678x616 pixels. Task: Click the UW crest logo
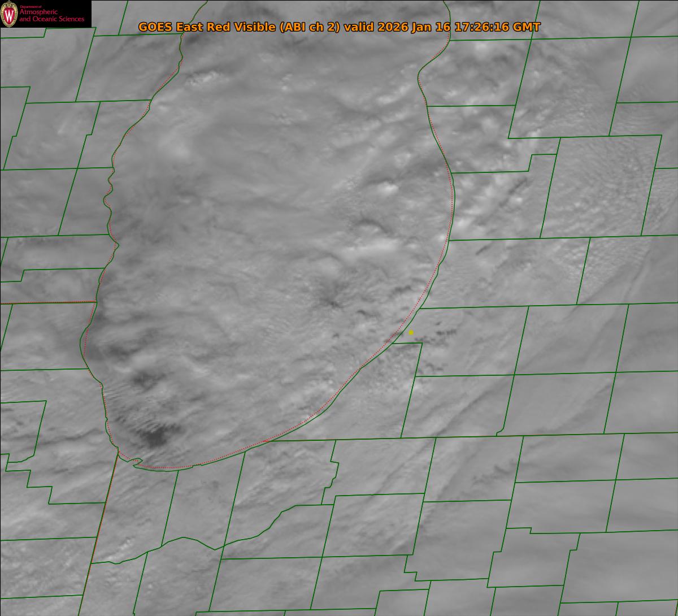pyautogui.click(x=9, y=14)
